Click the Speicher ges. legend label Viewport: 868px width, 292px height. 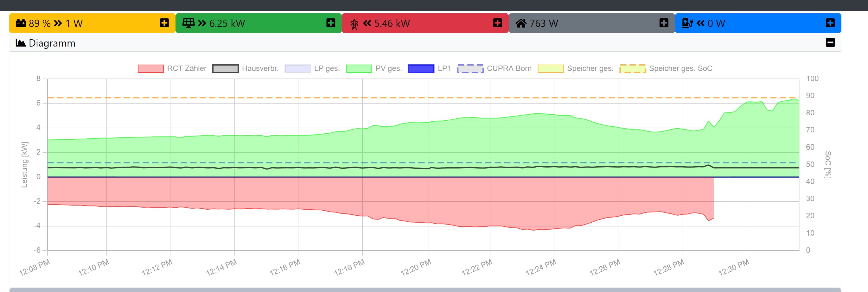[x=590, y=69]
